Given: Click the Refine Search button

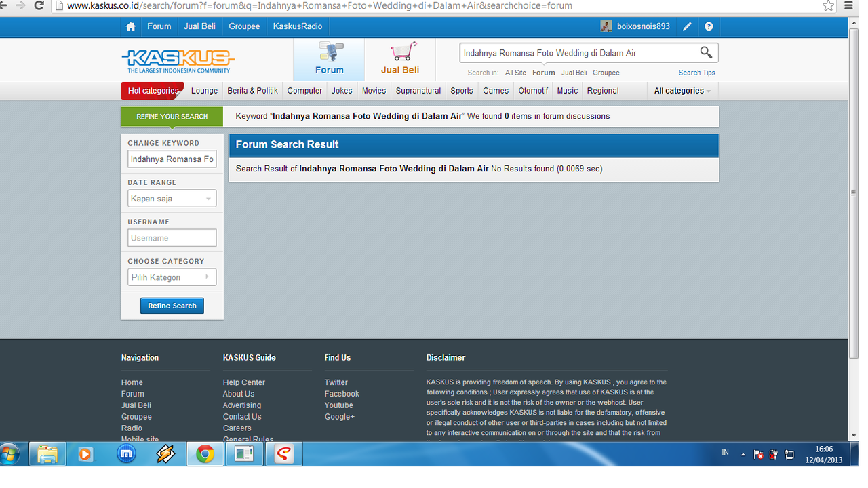Looking at the screenshot, I should coord(172,306).
